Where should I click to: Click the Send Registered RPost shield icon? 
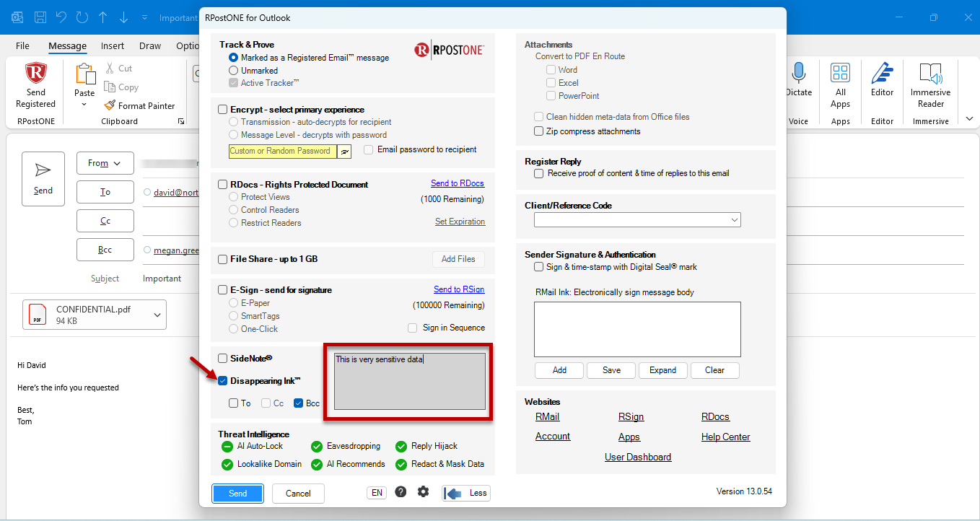pyautogui.click(x=35, y=74)
